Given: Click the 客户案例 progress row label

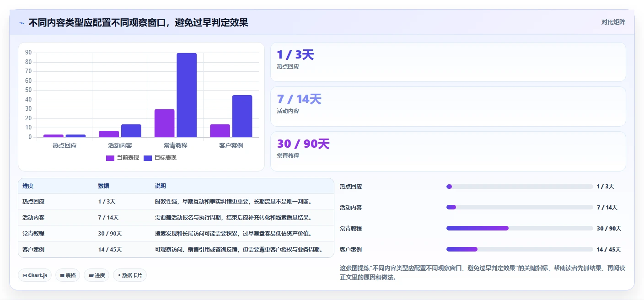Looking at the screenshot, I should (x=351, y=250).
